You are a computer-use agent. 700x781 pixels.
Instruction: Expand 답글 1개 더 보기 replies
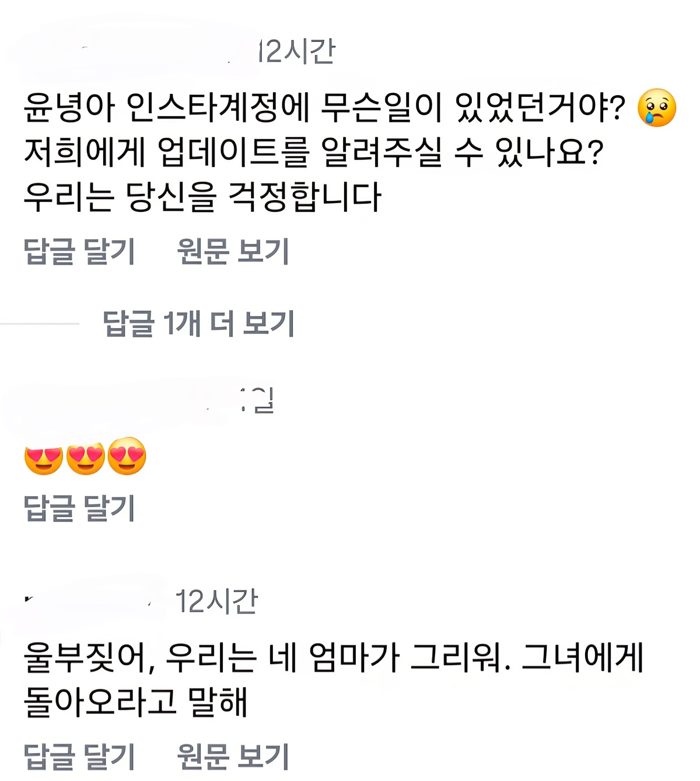click(198, 323)
